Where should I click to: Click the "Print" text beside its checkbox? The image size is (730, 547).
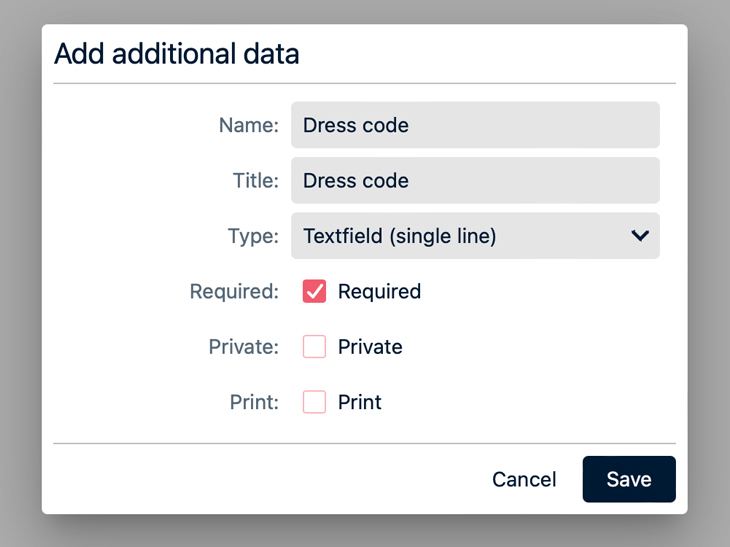coord(360,402)
